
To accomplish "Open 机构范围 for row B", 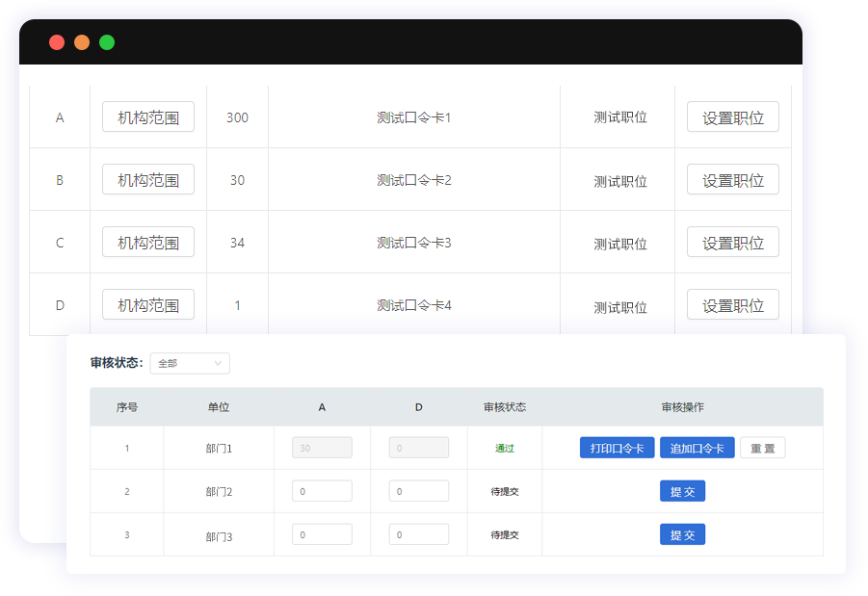I will tap(148, 179).
